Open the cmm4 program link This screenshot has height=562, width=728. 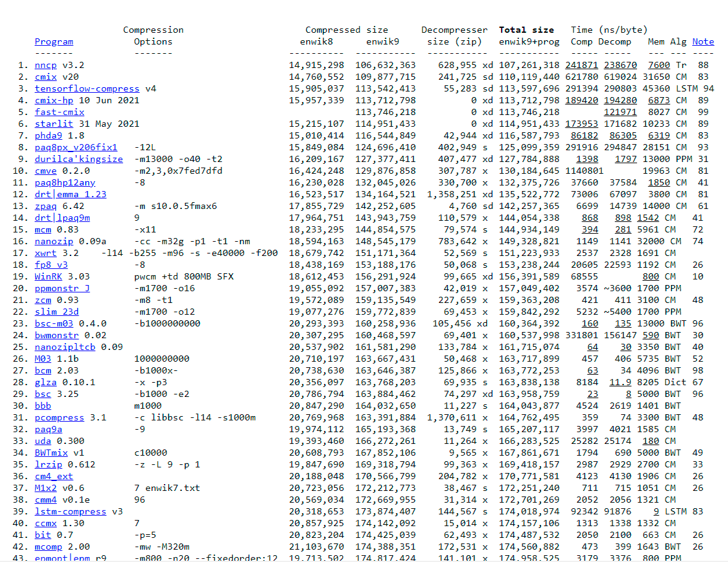[x=46, y=500]
